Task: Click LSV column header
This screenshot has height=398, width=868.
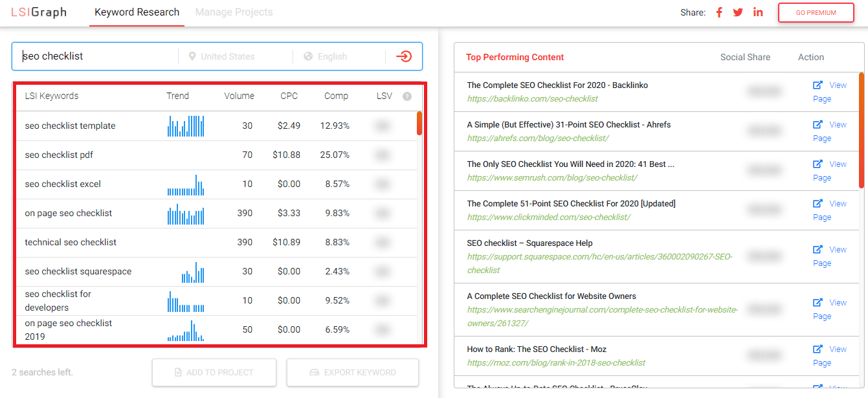Action: coord(384,96)
